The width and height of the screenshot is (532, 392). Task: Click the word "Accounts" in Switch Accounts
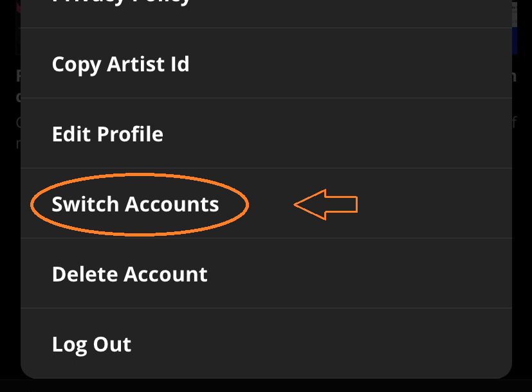click(x=172, y=204)
